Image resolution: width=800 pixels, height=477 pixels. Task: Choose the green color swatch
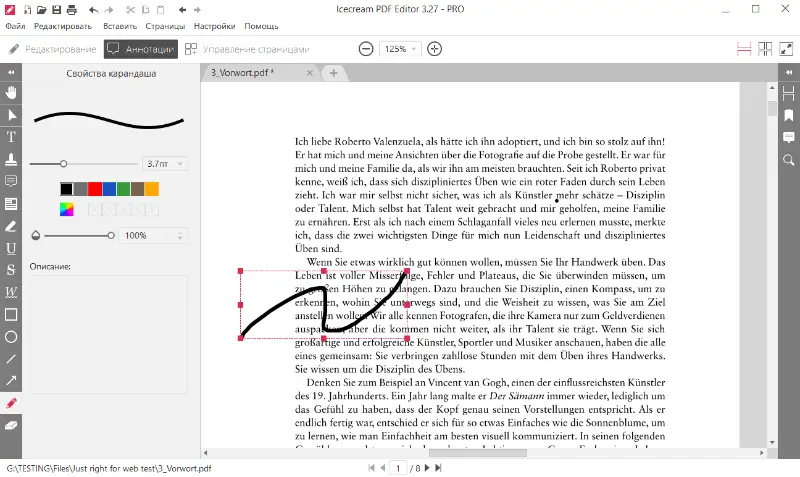(123, 189)
